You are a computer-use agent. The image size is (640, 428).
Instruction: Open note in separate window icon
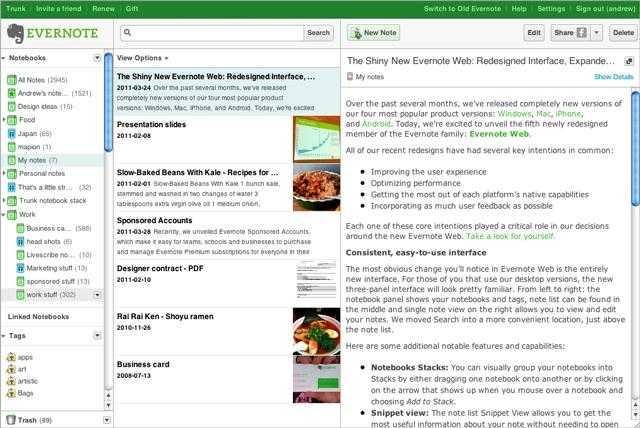[629, 61]
